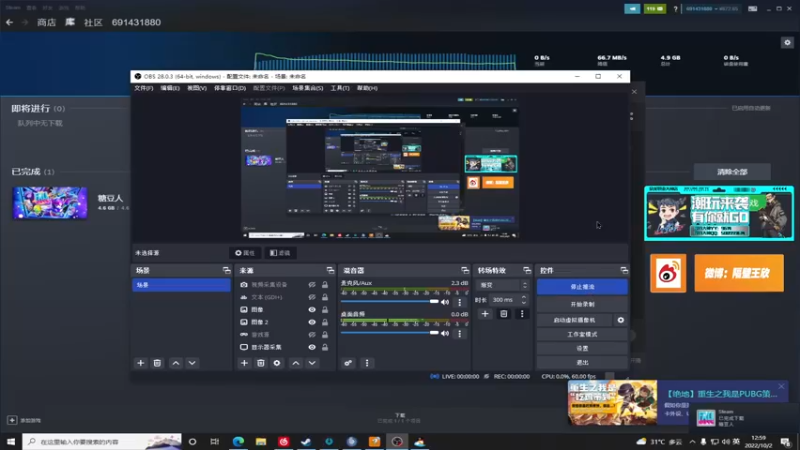
Task: Pop out the 控件 dock panel
Action: tap(624, 270)
